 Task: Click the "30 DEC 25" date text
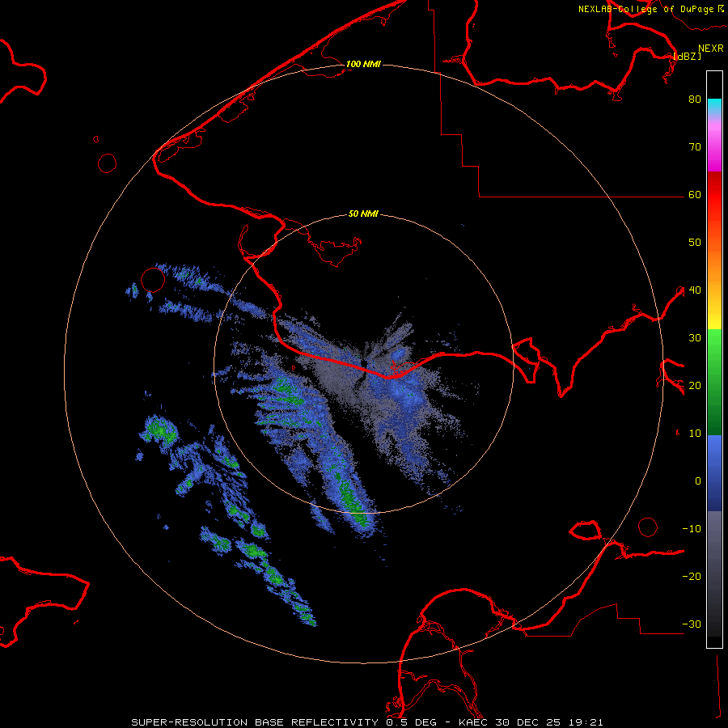click(528, 722)
